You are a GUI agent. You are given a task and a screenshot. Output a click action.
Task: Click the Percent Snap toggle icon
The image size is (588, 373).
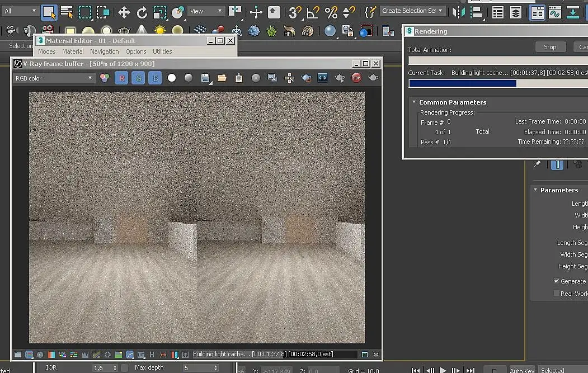coord(331,12)
